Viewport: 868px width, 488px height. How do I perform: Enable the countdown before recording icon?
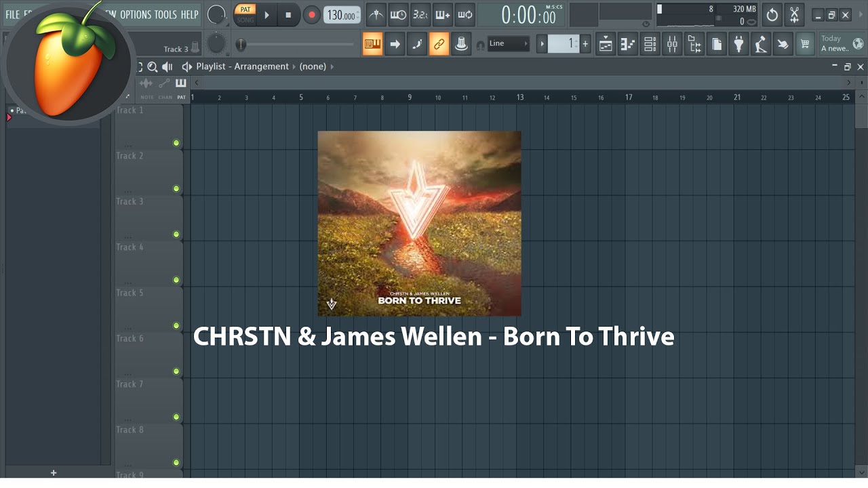tap(420, 14)
